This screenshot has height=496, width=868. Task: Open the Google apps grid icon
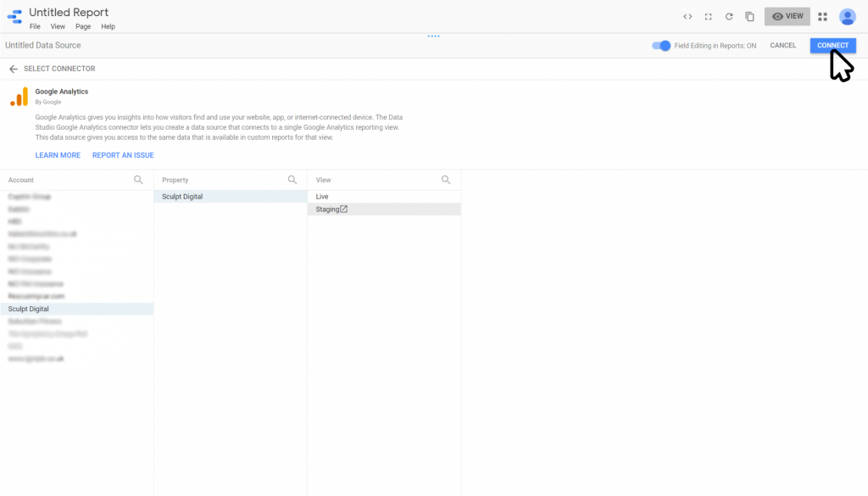point(822,16)
